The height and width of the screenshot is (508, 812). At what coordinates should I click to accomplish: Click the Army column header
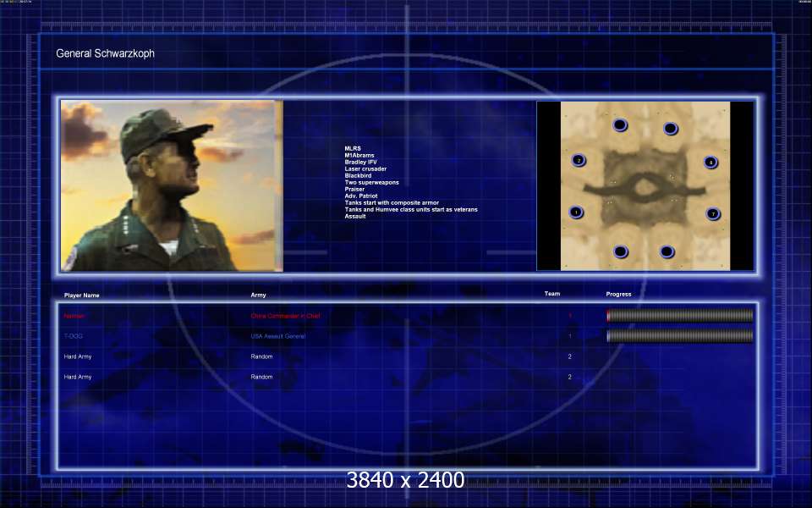pyautogui.click(x=259, y=295)
